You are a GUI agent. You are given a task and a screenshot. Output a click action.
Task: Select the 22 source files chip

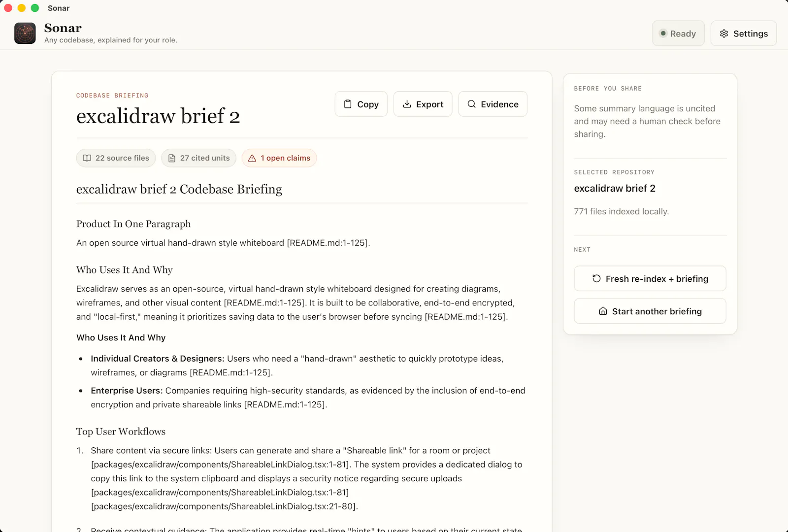(x=116, y=158)
